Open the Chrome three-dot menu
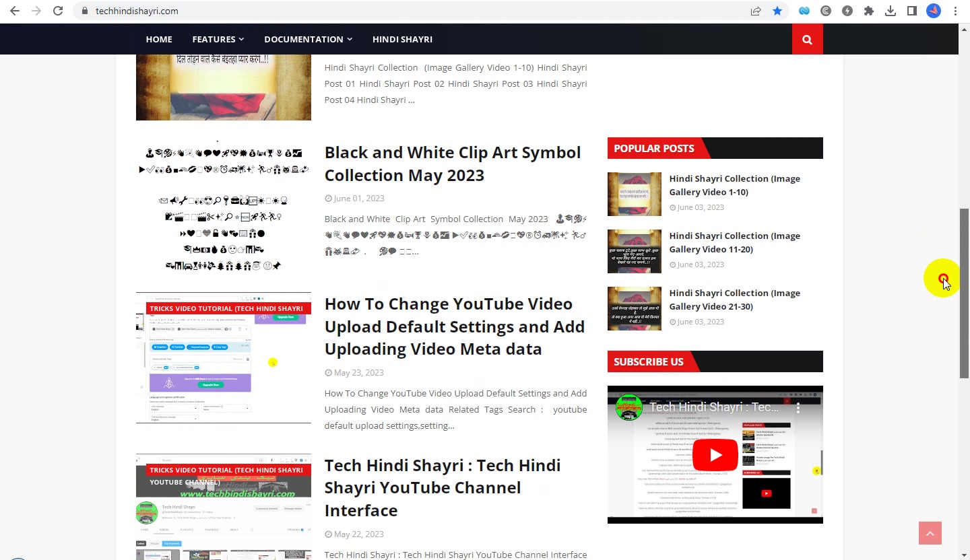Viewport: 970px width, 560px height. click(955, 11)
